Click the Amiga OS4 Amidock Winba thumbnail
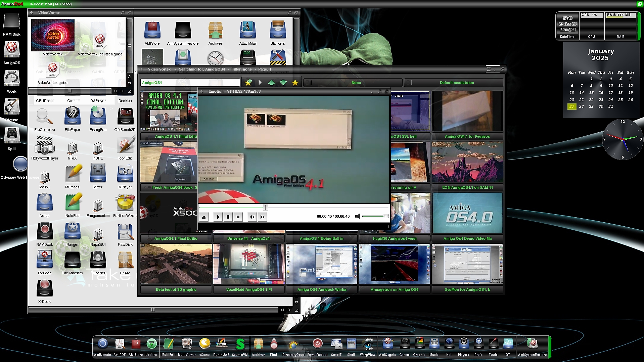The width and height of the screenshot is (644, 362). pyautogui.click(x=322, y=264)
